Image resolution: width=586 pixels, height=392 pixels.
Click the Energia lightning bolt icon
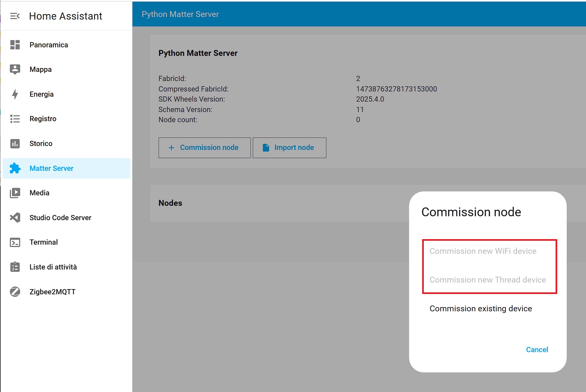point(15,94)
